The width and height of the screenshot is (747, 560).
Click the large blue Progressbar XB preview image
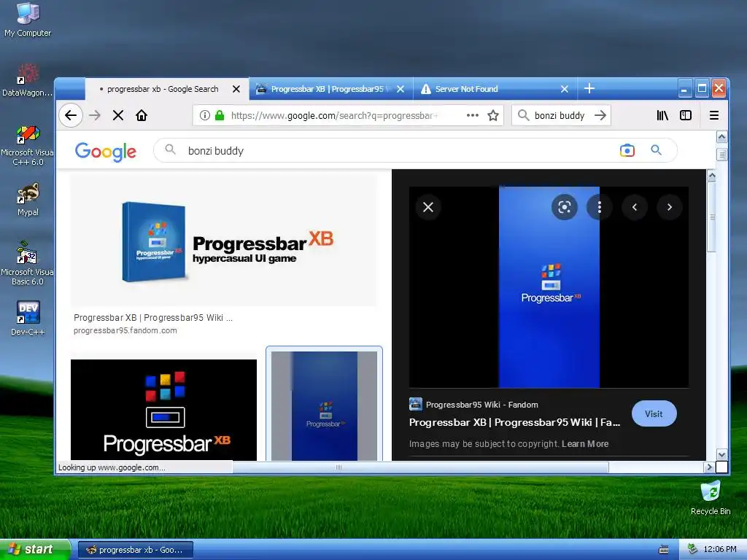click(549, 287)
